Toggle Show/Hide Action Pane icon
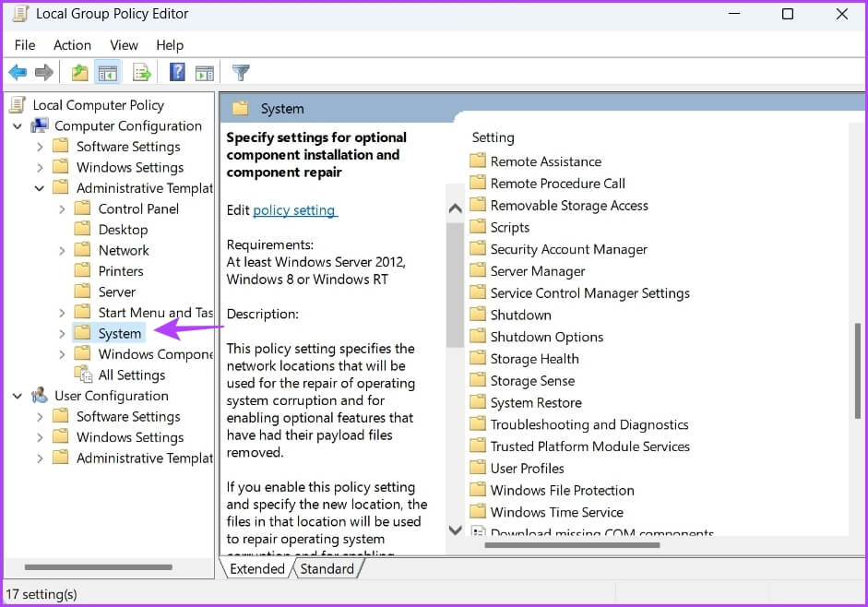The image size is (868, 607). [x=204, y=73]
